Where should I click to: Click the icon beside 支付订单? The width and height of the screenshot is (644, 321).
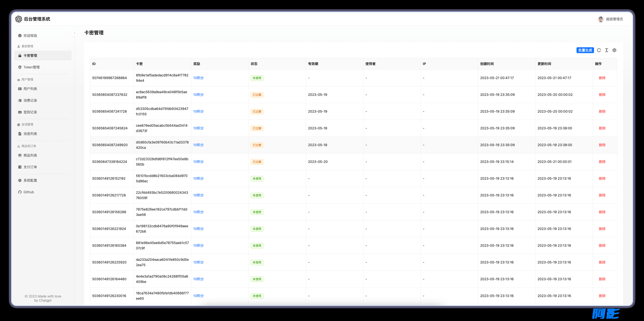[x=20, y=167]
